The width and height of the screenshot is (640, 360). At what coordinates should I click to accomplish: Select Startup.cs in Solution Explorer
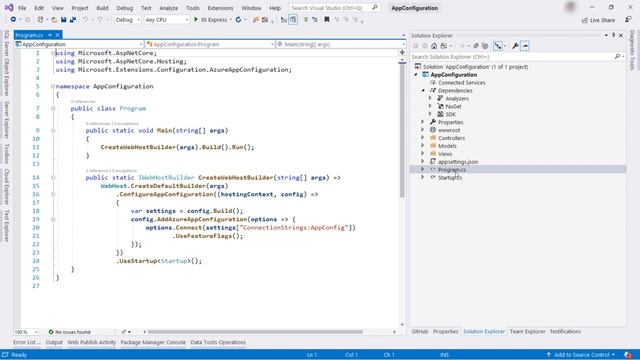[x=450, y=178]
